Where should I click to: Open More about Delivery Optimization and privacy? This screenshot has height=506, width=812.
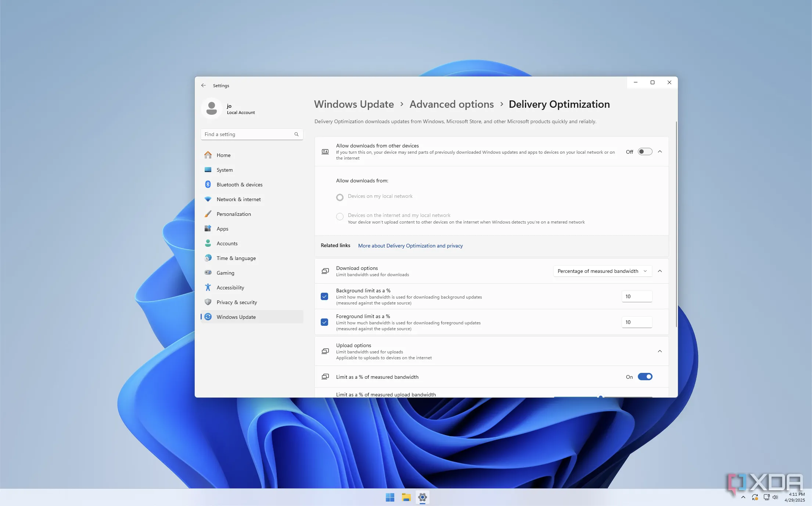(x=410, y=245)
